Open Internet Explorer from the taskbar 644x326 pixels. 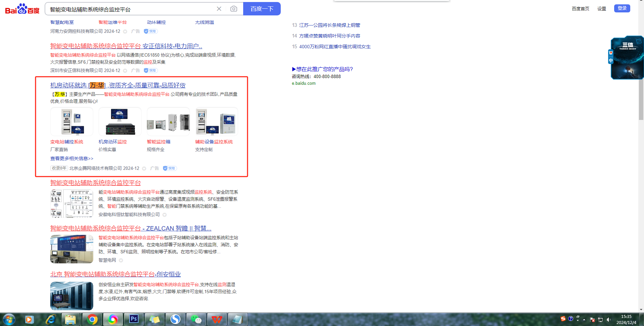click(x=50, y=320)
